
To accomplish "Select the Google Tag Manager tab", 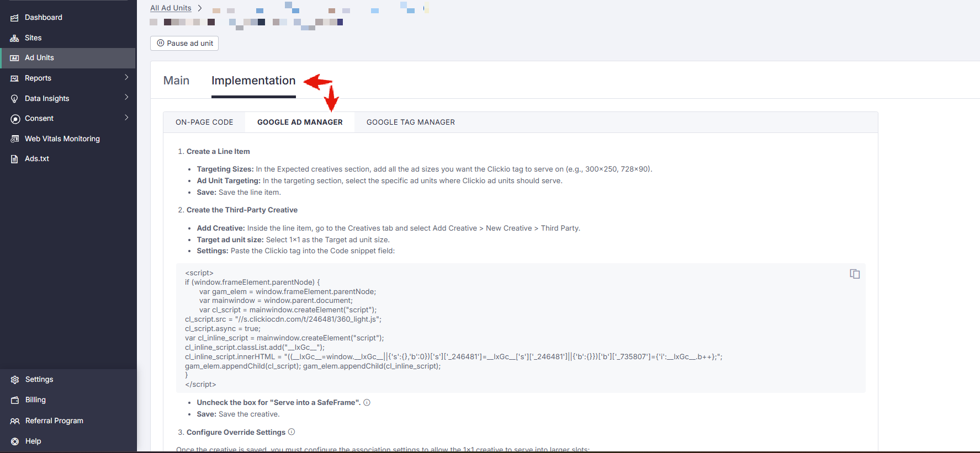I will (410, 122).
